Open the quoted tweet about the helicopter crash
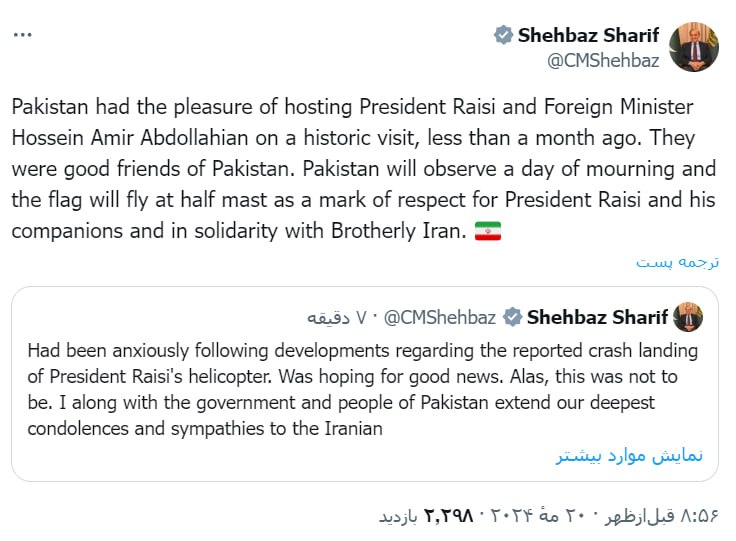The image size is (736, 541). click(x=362, y=390)
